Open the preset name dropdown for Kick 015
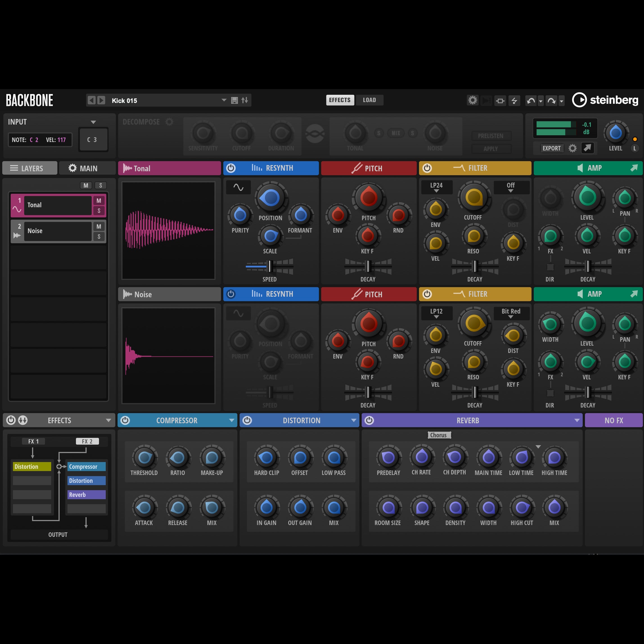 [224, 100]
